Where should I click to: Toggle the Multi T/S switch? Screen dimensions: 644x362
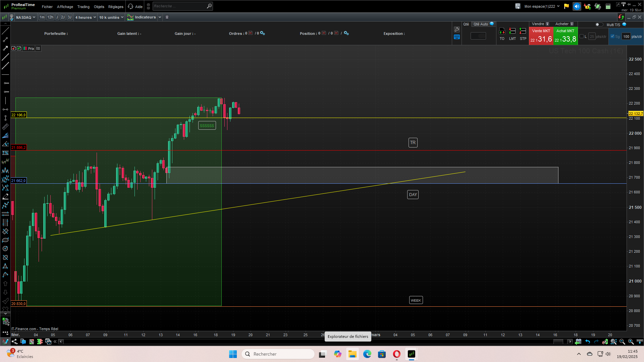(599, 24)
